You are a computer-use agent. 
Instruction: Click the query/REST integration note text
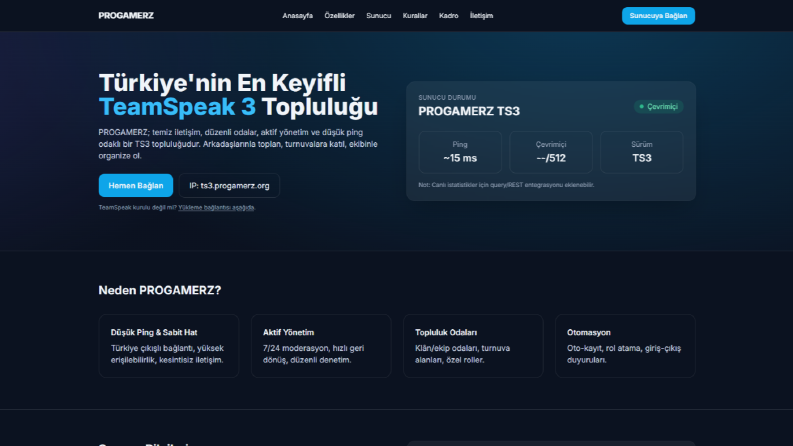(506, 185)
